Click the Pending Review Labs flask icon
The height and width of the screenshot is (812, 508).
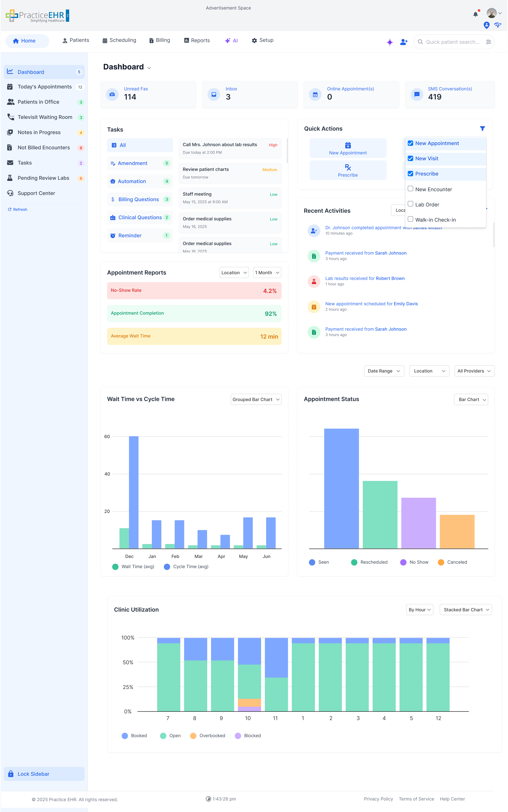pyautogui.click(x=10, y=178)
